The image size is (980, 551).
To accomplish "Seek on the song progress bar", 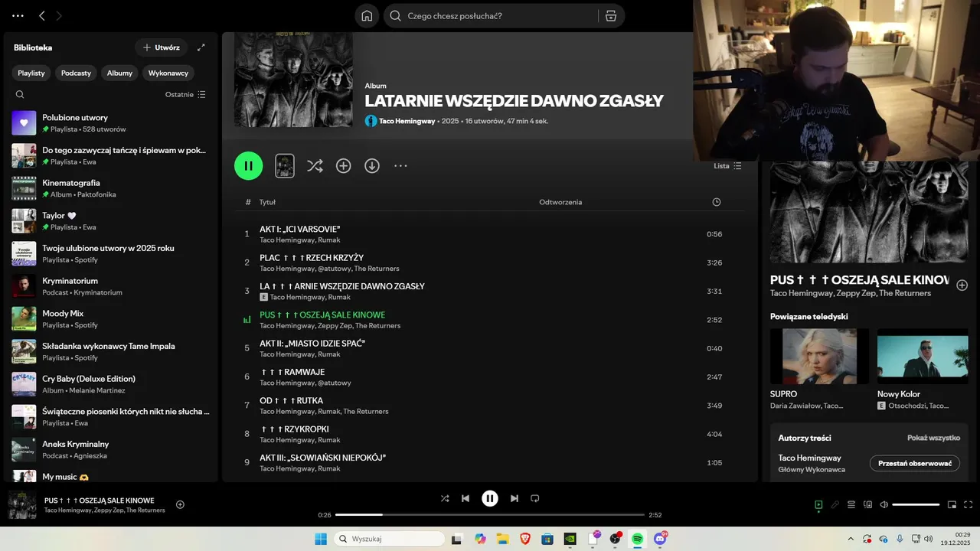I will click(490, 515).
